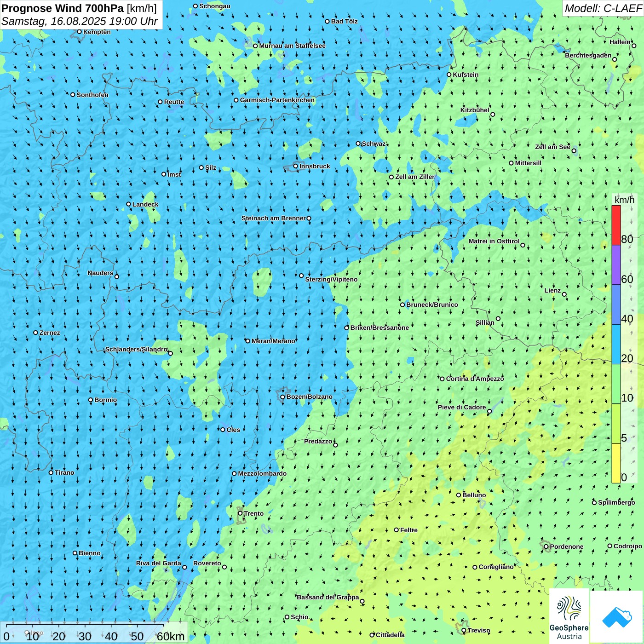Click the 'Sillian' label

pos(485,322)
